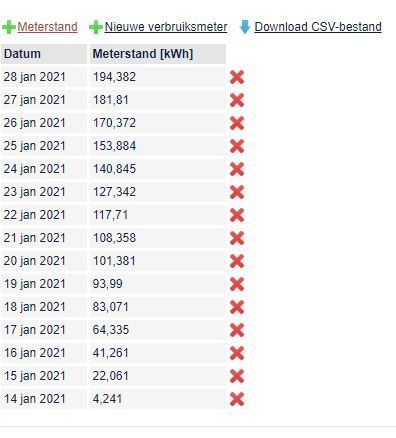Delete the 18 jan 2021 meter reading

tap(237, 307)
